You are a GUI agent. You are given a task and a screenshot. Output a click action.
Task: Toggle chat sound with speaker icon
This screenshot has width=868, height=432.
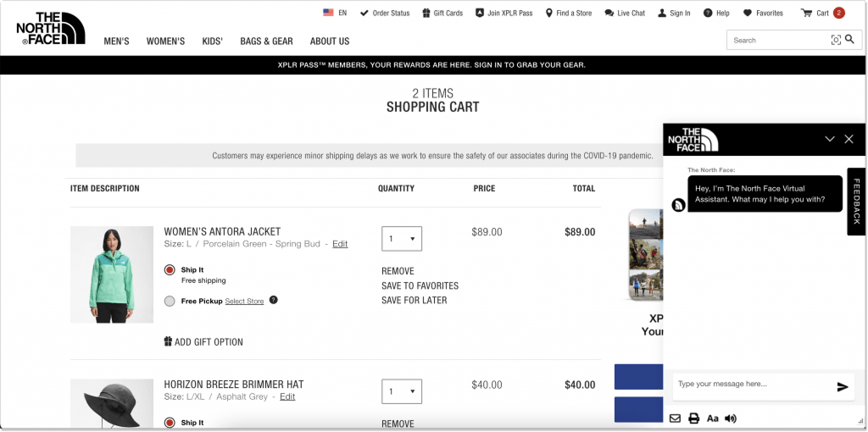(x=731, y=418)
